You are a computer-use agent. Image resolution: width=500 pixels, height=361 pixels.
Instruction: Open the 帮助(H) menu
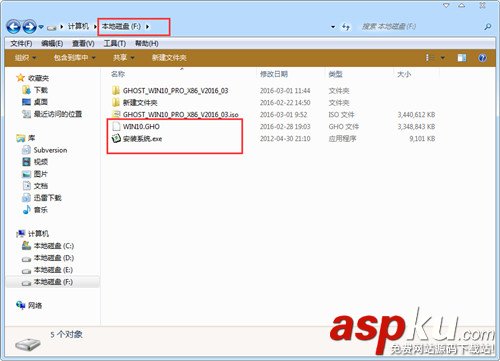pos(146,43)
